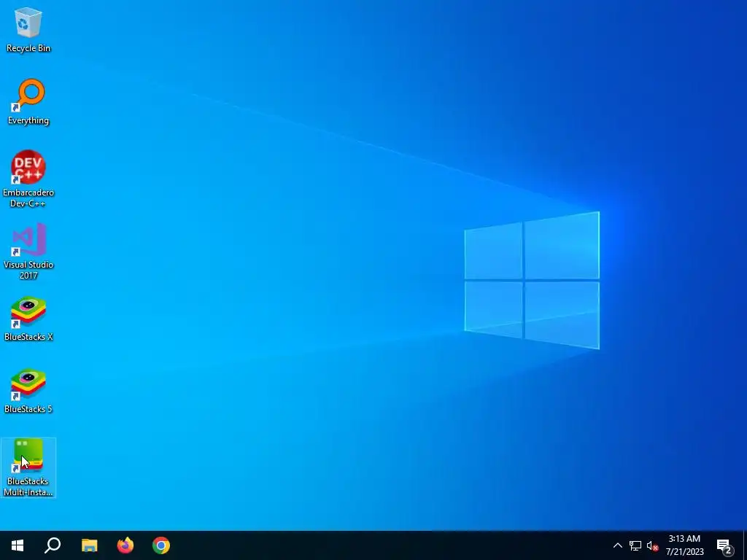The height and width of the screenshot is (560, 747).
Task: Open the taskbar search magnifier
Action: pos(53,545)
